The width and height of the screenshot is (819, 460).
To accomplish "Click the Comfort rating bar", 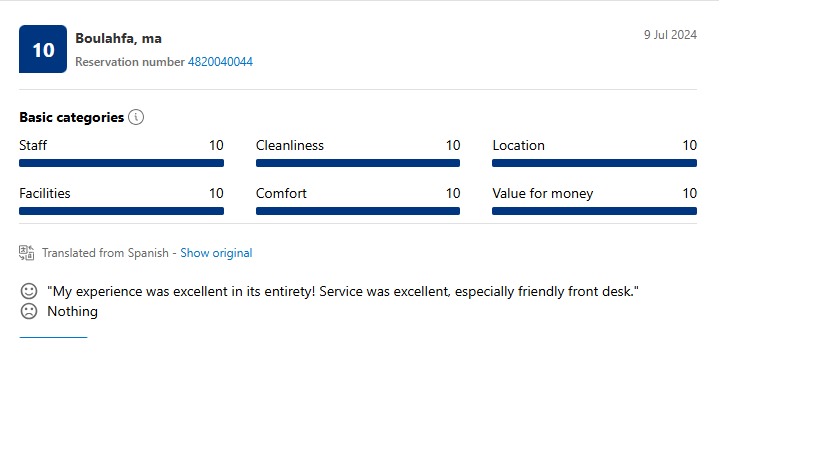I will click(358, 211).
